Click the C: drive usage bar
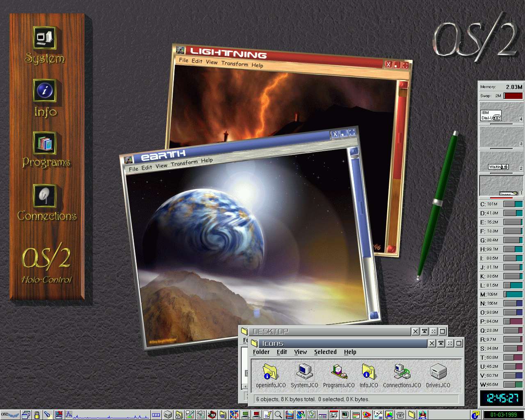This screenshot has width=525, height=420. pos(513,204)
